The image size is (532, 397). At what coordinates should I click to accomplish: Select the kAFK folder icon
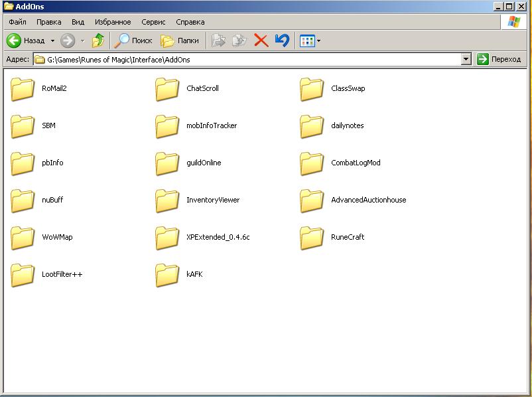coord(167,275)
